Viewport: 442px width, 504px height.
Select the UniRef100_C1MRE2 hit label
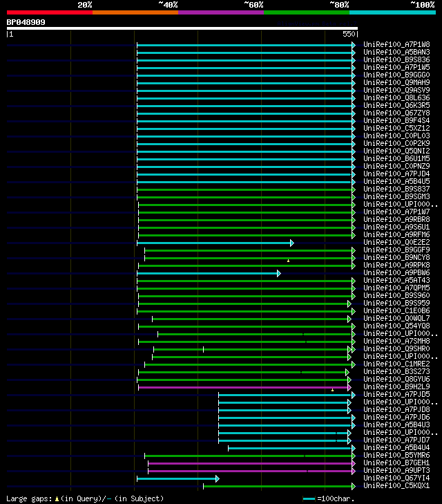(396, 364)
